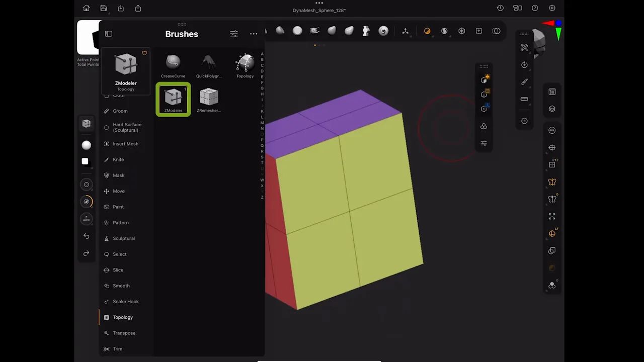Image resolution: width=644 pixels, height=362 pixels.
Task: Open the settings gear icon
Action: pyautogui.click(x=552, y=8)
